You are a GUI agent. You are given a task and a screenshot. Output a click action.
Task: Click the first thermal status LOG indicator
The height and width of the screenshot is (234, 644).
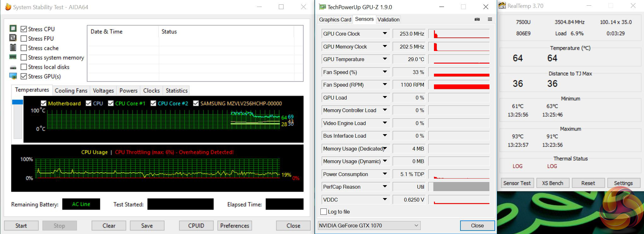click(517, 166)
